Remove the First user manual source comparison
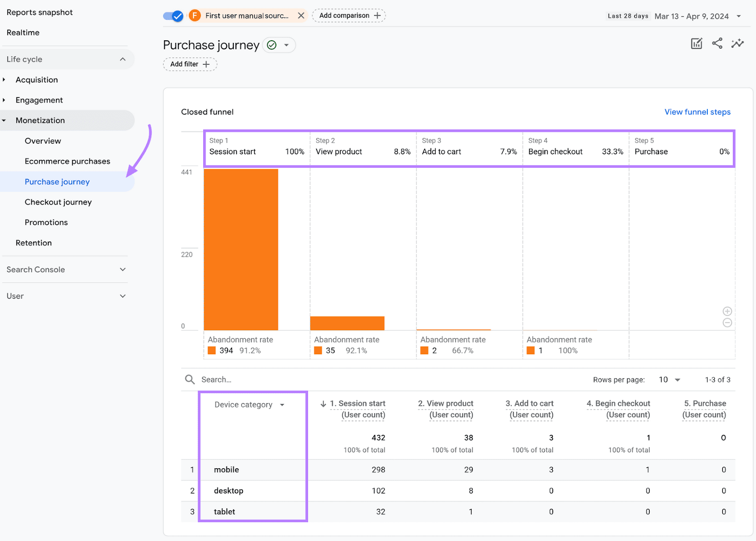 301,16
